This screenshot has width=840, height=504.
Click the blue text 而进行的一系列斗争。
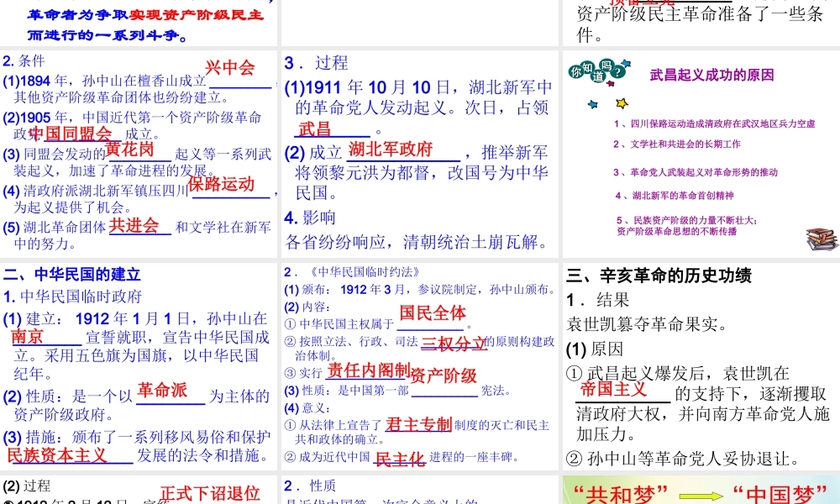(108, 35)
